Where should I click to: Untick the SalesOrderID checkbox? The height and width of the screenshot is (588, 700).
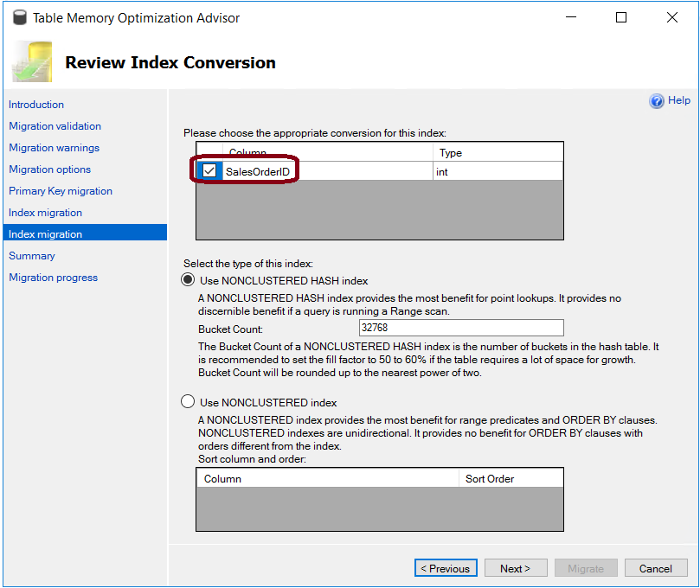[209, 170]
